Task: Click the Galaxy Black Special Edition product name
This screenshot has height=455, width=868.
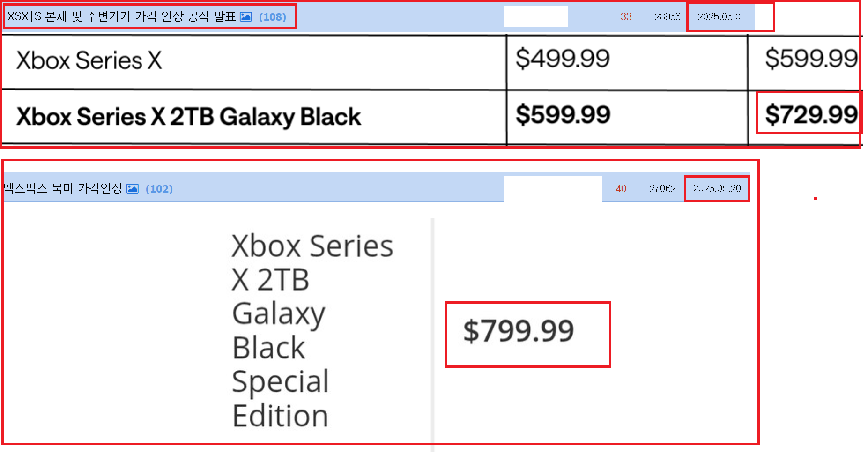Action: pyautogui.click(x=312, y=331)
